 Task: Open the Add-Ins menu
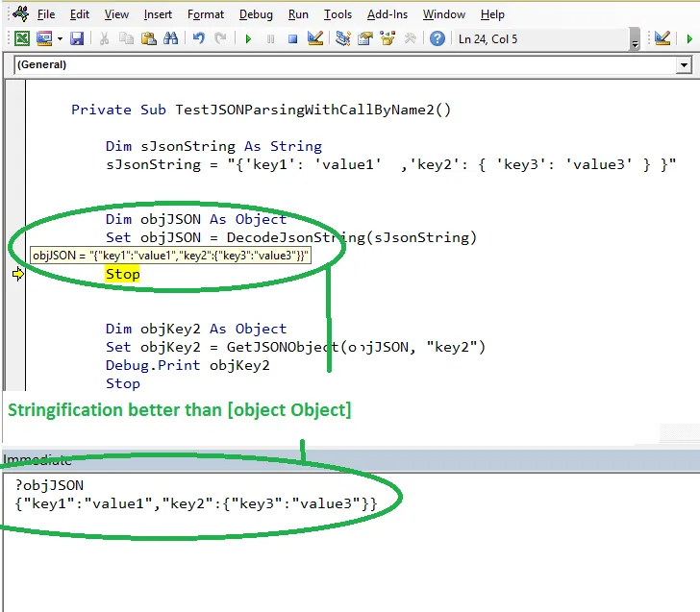387,14
